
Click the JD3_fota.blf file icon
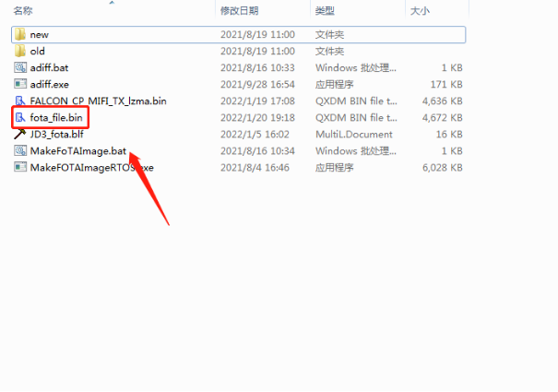[x=20, y=135]
